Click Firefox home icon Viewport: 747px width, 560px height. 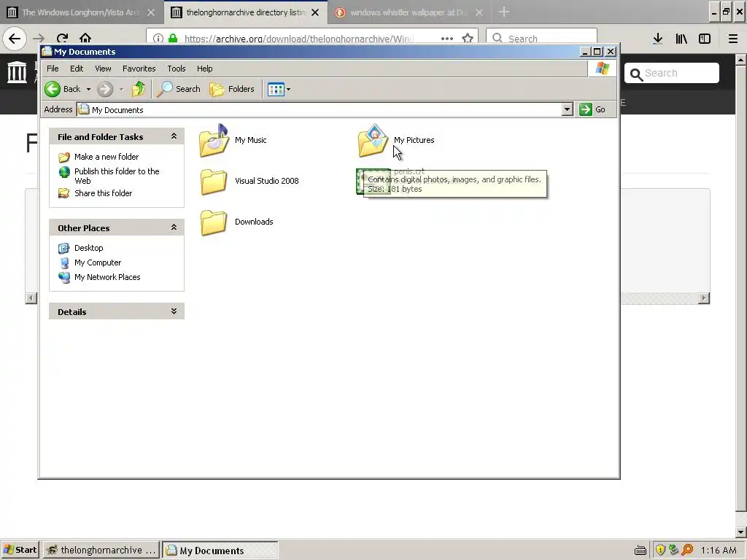pos(85,38)
